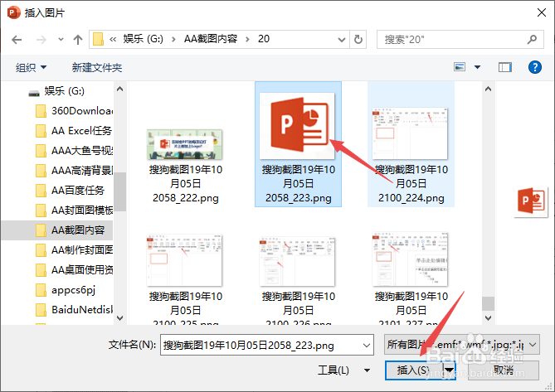
Task: Open the appcs6pj folder
Action: [66, 290]
